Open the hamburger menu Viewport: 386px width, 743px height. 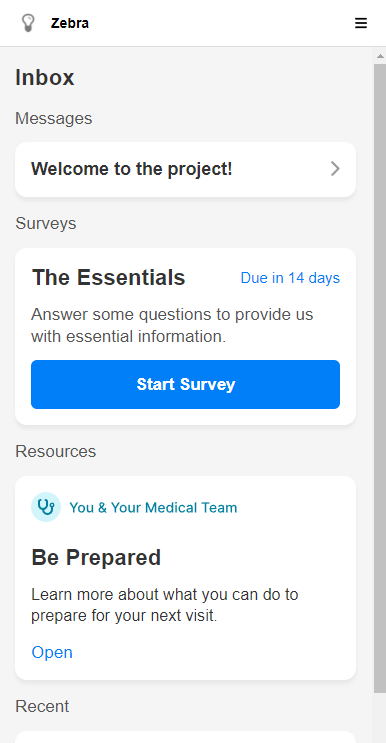click(361, 23)
